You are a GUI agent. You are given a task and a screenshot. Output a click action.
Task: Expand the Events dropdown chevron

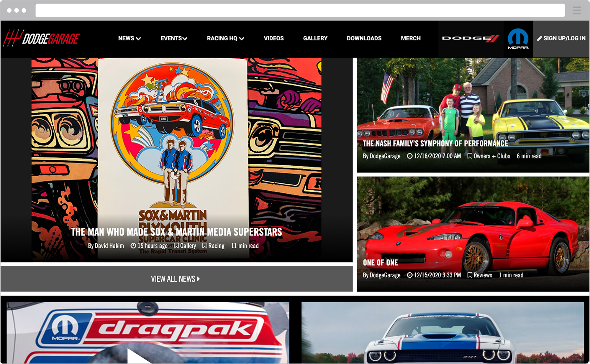[x=185, y=39]
